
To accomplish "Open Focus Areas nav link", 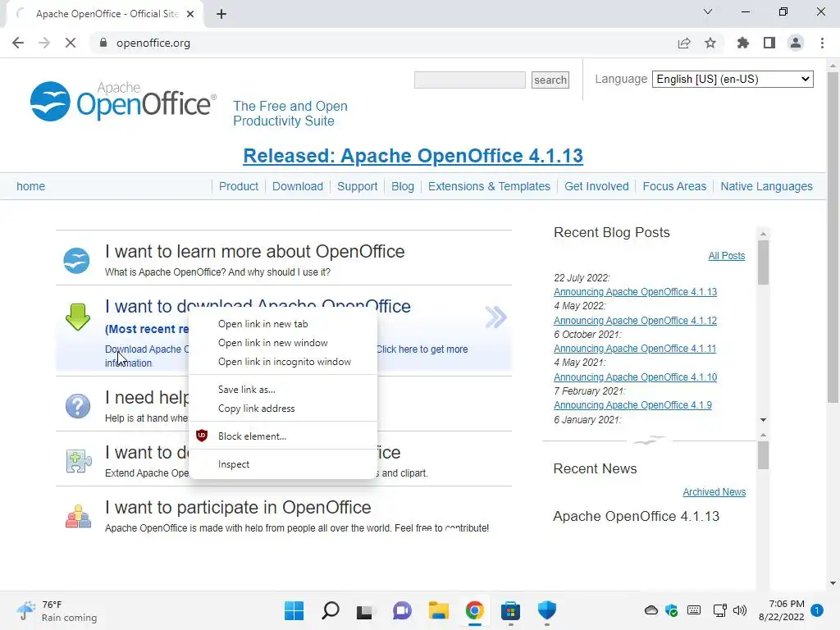I will [x=674, y=186].
